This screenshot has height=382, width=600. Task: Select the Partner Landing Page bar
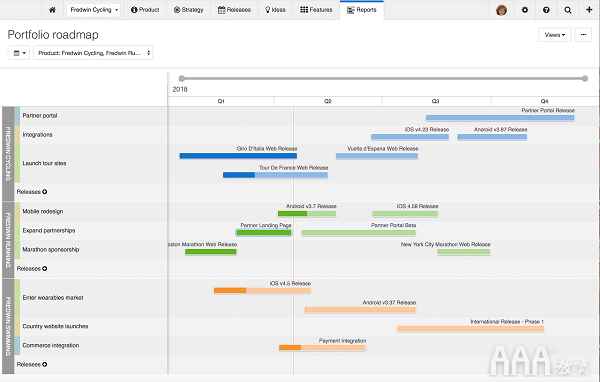[264, 232]
